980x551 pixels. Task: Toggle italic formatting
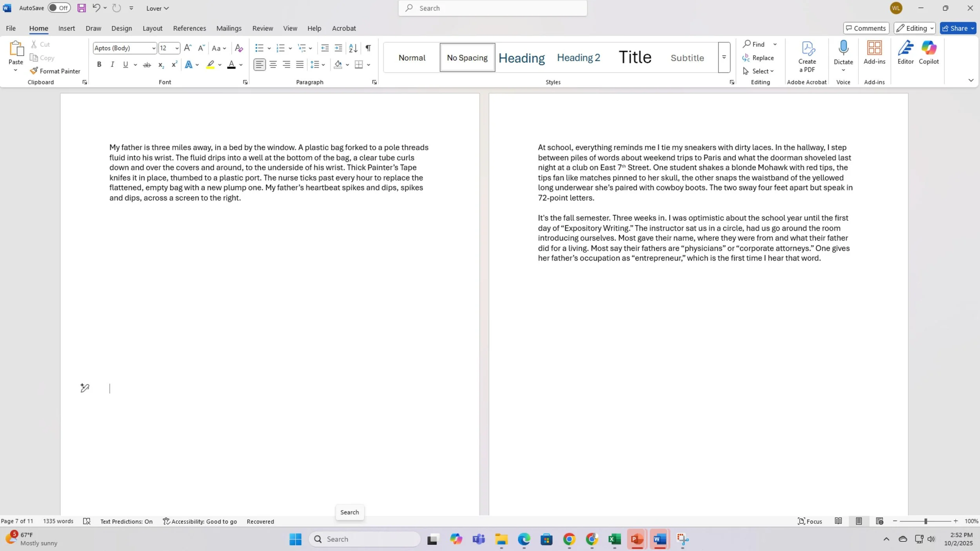click(113, 65)
